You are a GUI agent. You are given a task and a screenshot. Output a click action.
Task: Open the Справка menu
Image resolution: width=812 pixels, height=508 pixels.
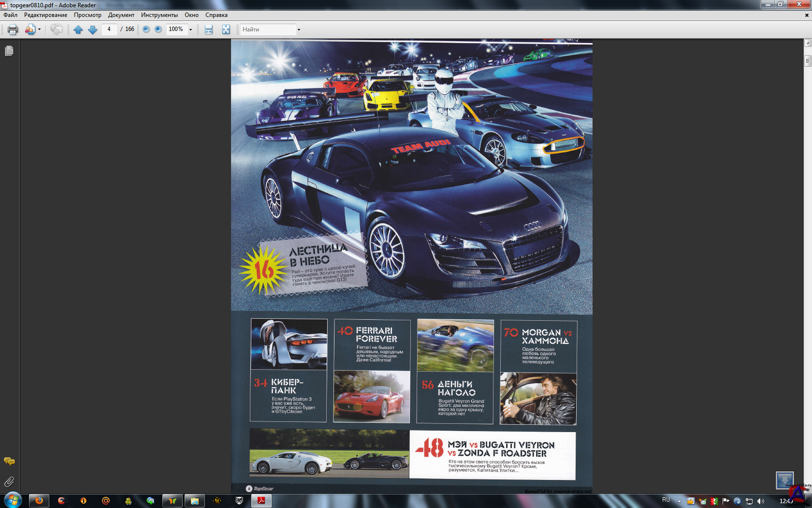(x=217, y=15)
